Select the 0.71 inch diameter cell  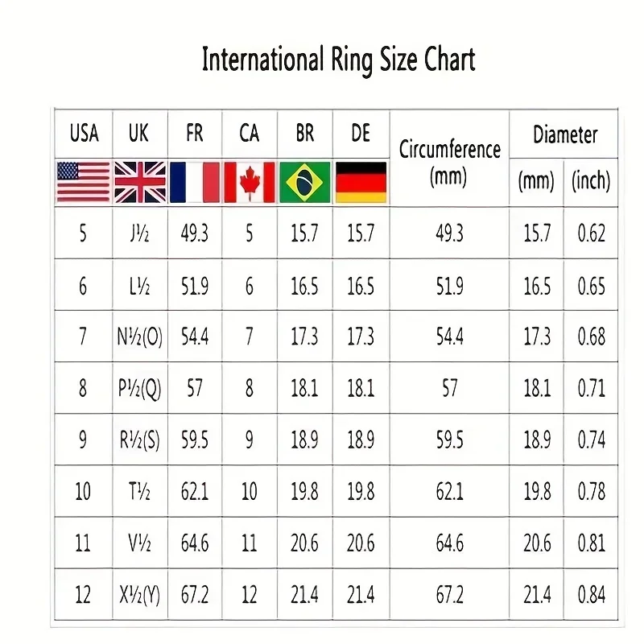point(591,388)
